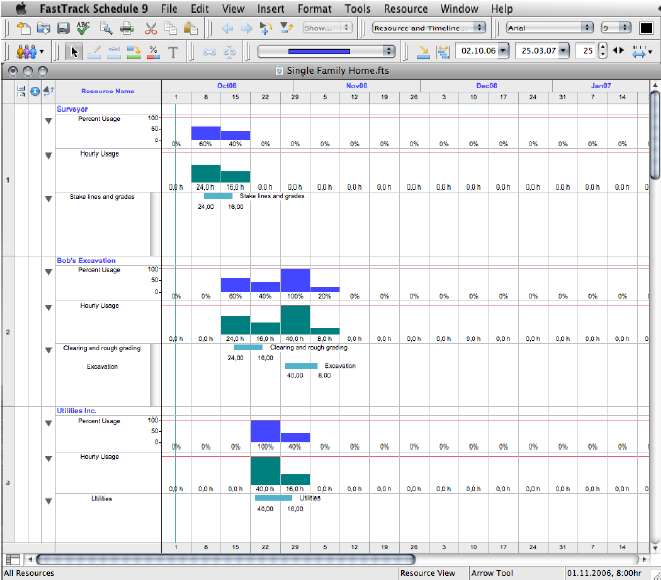Select the pencil draw bar tool
This screenshot has height=580, width=661.
click(x=94, y=52)
